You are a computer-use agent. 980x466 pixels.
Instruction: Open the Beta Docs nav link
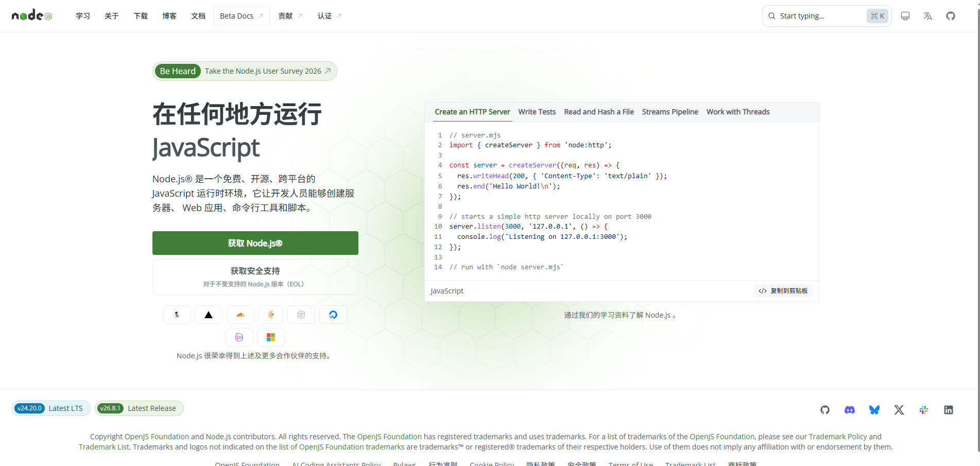(x=242, y=16)
